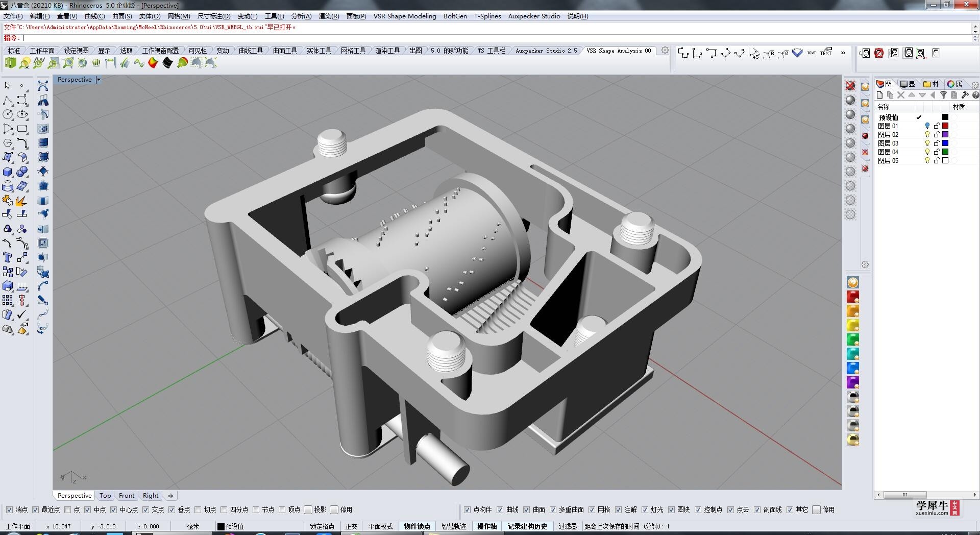This screenshot has width=980, height=535.
Task: Toggle 锁定格点 grid snap button
Action: pyautogui.click(x=322, y=526)
